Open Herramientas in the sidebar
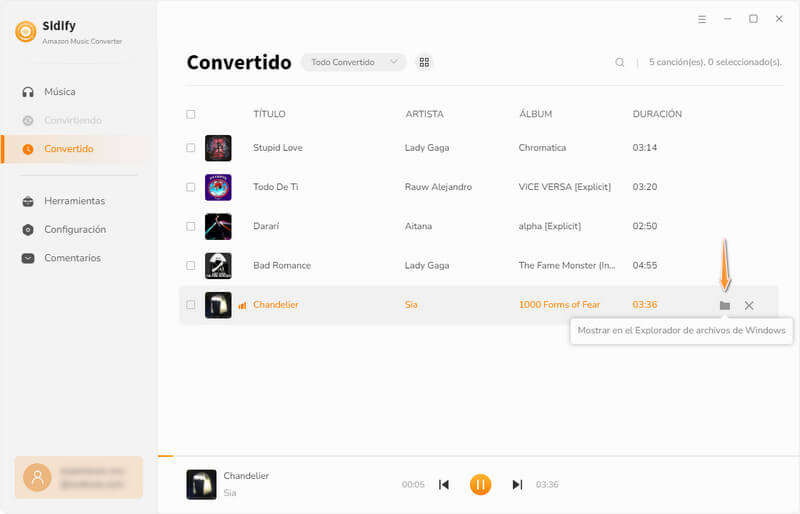The width and height of the screenshot is (800, 514). coord(74,201)
